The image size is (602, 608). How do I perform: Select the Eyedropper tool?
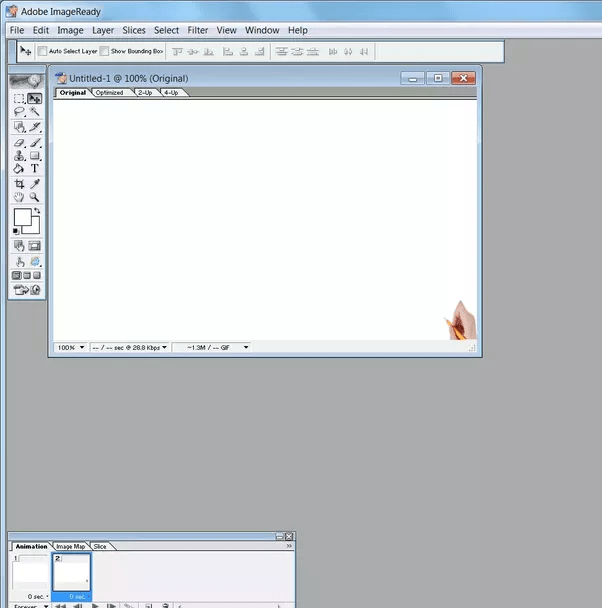point(35,184)
